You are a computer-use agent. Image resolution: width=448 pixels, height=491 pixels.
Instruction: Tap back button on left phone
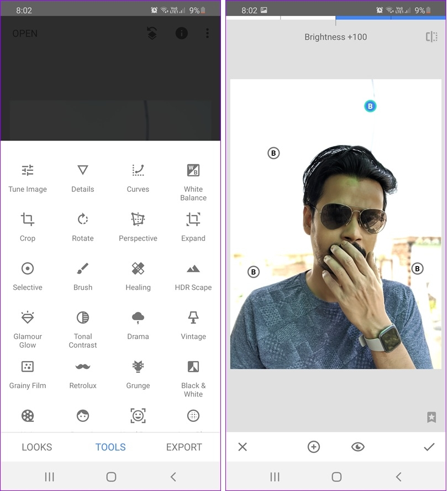[173, 477]
